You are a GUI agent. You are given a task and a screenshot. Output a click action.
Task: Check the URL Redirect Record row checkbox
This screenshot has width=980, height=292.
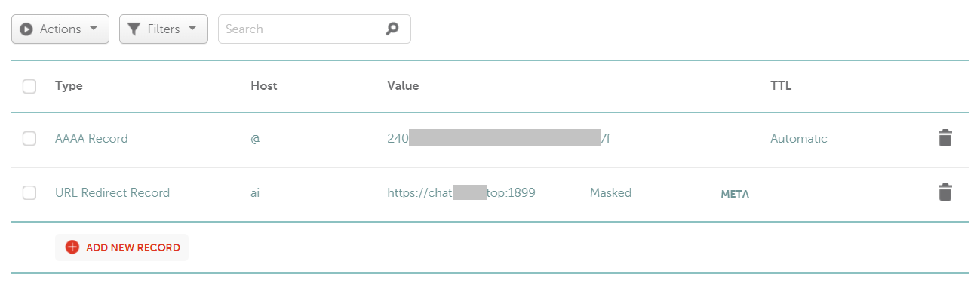pos(29,192)
